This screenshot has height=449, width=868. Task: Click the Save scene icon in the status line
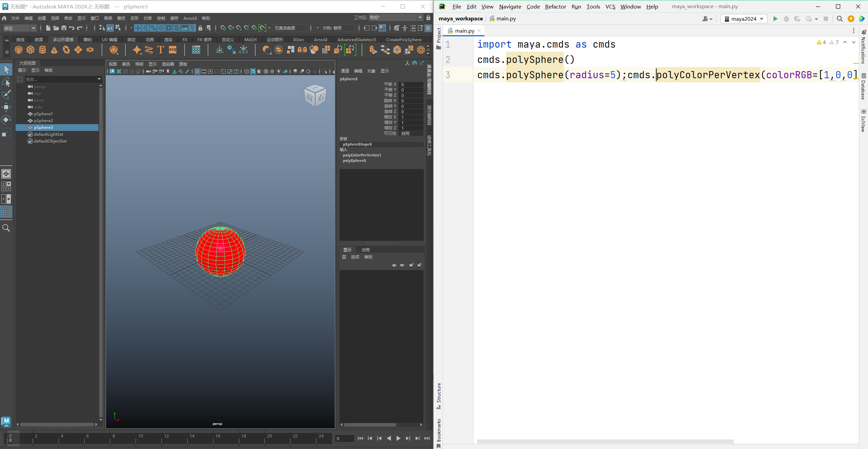pyautogui.click(x=64, y=28)
